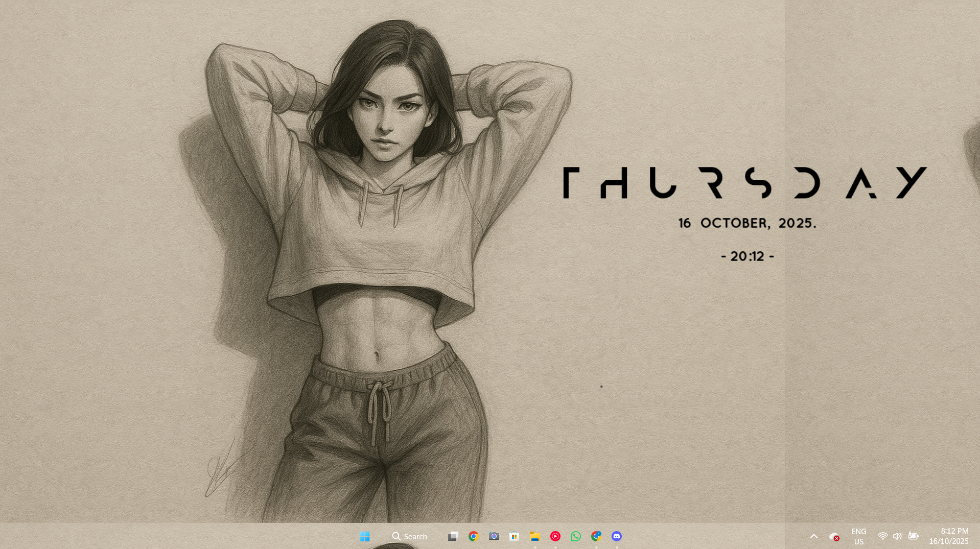This screenshot has height=549, width=980.
Task: Open the OneDrive sync error icon
Action: [x=834, y=536]
